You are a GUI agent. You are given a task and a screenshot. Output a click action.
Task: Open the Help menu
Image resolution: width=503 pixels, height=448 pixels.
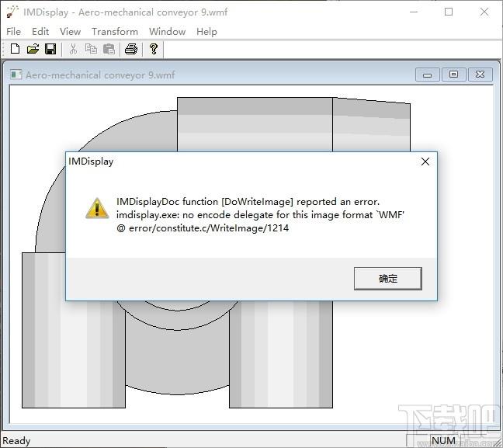207,32
